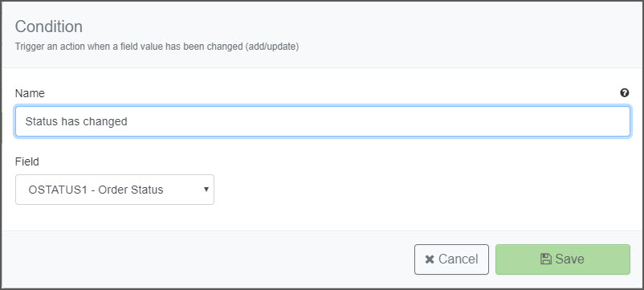This screenshot has height=290, width=644.
Task: Click the help question mark icon
Action: click(x=624, y=93)
